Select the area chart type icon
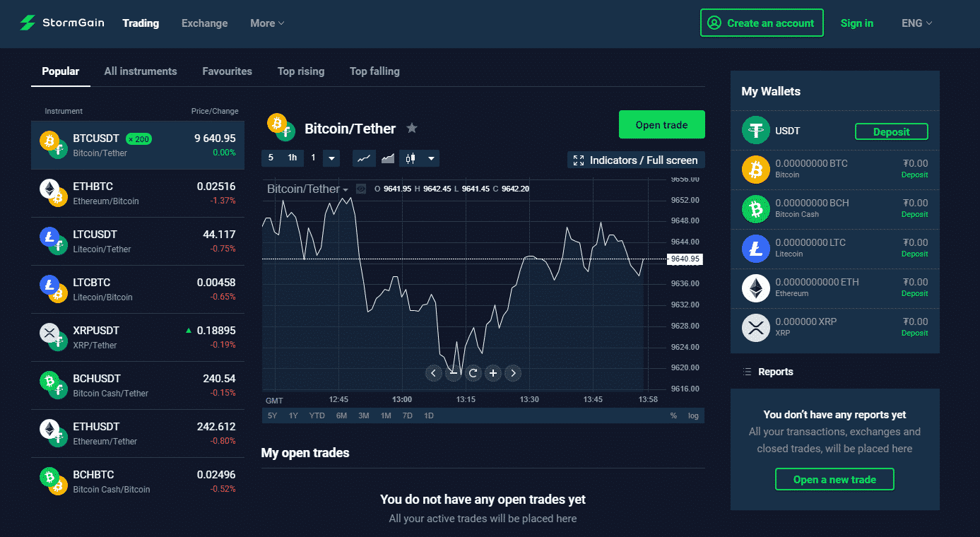The width and height of the screenshot is (980, 537). 387,158
